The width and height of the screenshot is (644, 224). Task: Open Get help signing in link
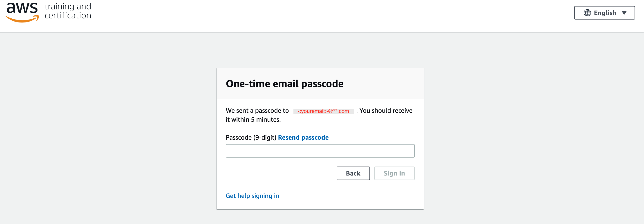(252, 196)
